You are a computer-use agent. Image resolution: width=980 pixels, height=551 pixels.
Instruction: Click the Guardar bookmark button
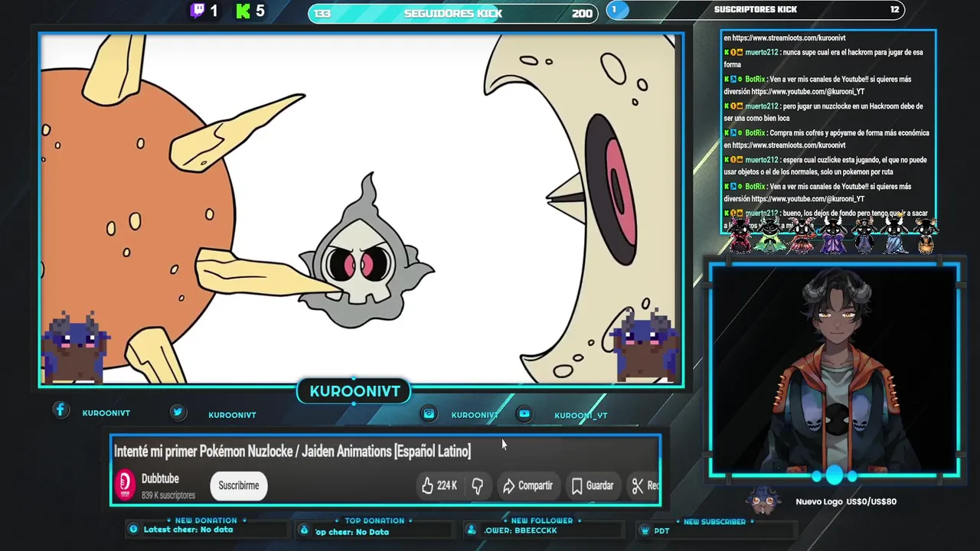(593, 485)
